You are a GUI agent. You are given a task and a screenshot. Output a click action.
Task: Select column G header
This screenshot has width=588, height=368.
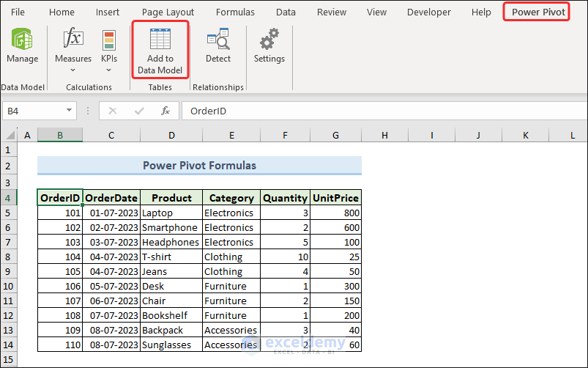(x=335, y=135)
